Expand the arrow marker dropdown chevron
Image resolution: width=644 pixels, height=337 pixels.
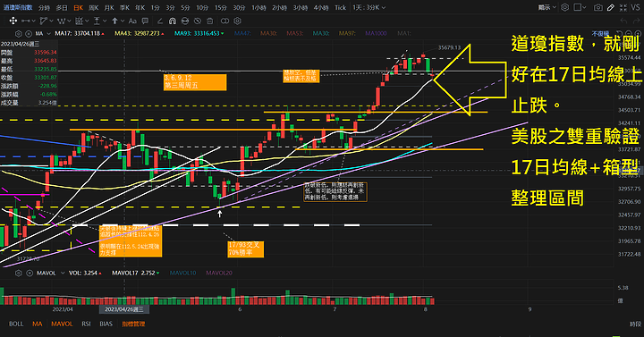(123, 21)
